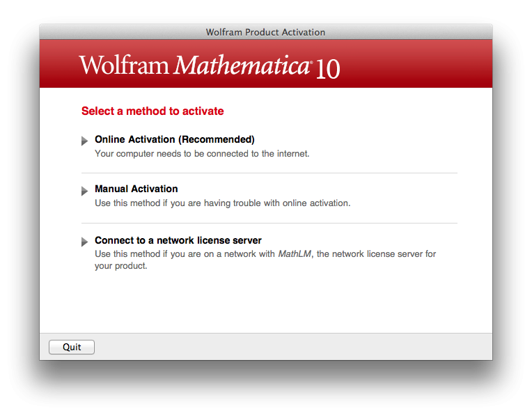Click the Quit button

(x=72, y=347)
